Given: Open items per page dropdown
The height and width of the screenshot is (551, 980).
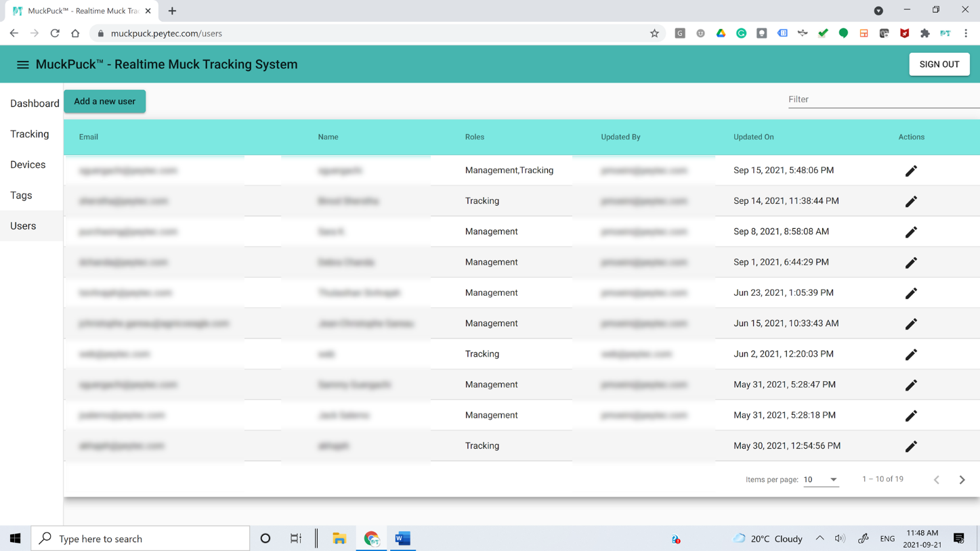Looking at the screenshot, I should tap(821, 479).
